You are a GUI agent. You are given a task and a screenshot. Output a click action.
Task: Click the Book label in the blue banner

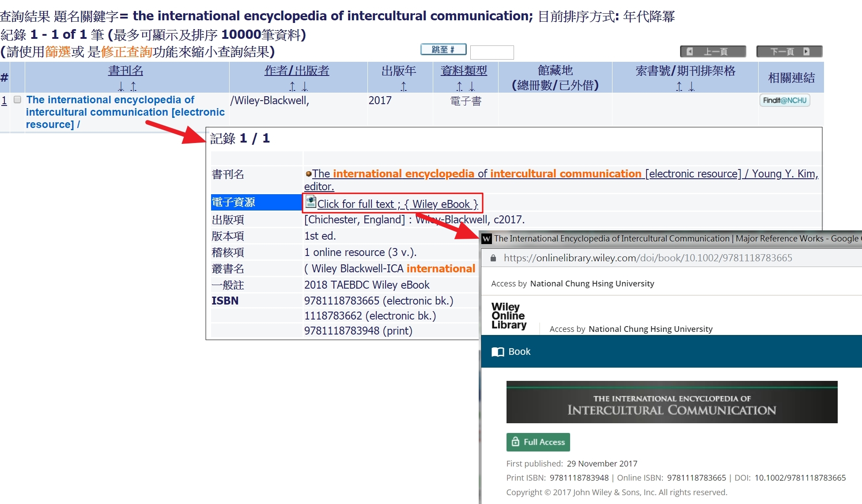click(x=519, y=352)
